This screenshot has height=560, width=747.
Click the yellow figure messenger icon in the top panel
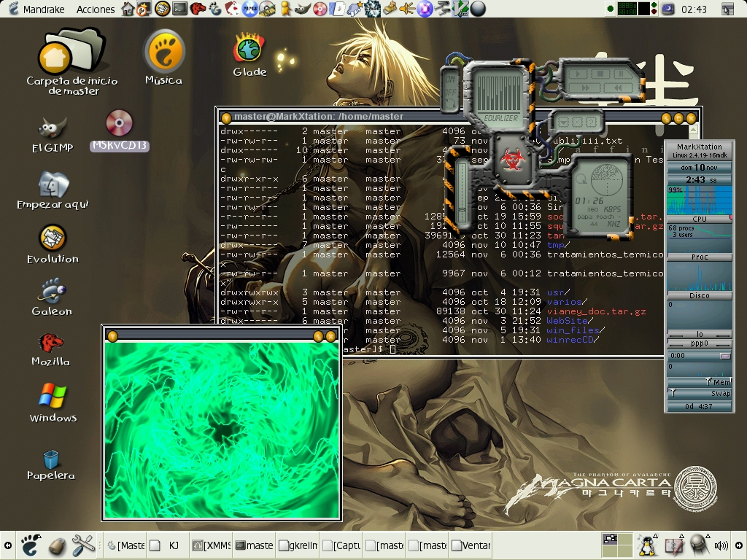285,9
